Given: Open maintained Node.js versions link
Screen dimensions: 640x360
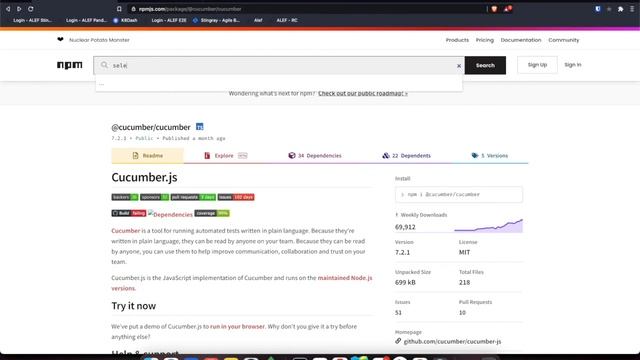Looking at the screenshot, I should (345, 278).
